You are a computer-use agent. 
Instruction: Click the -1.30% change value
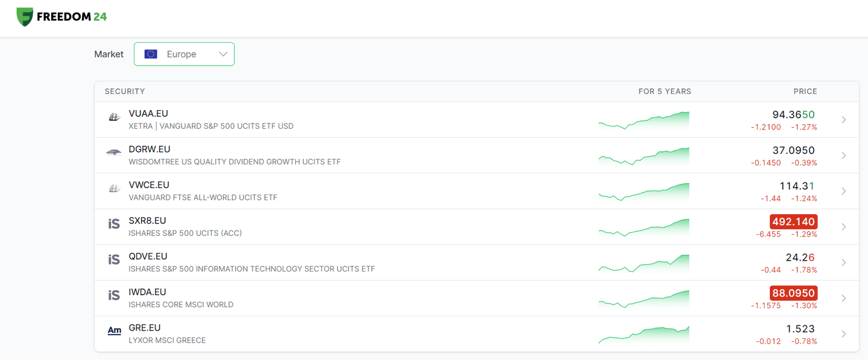[x=804, y=306]
